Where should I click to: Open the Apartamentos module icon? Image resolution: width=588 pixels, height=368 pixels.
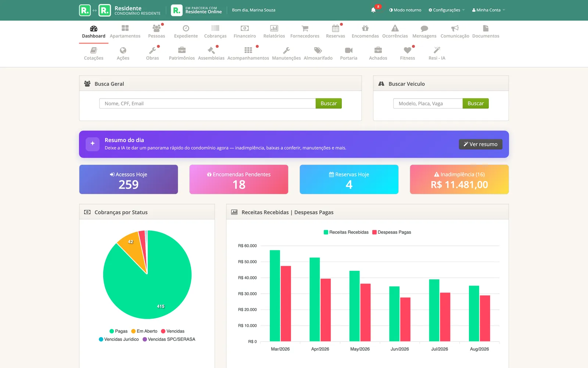125,28
